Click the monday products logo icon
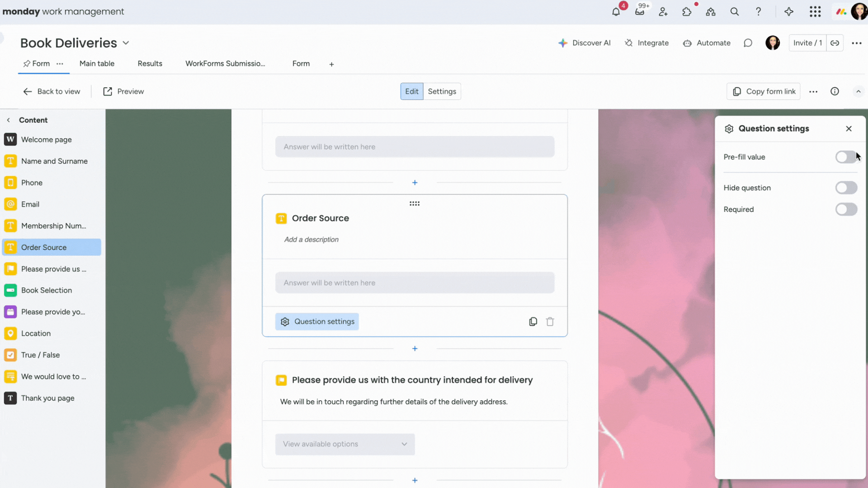The image size is (868, 488). (841, 12)
